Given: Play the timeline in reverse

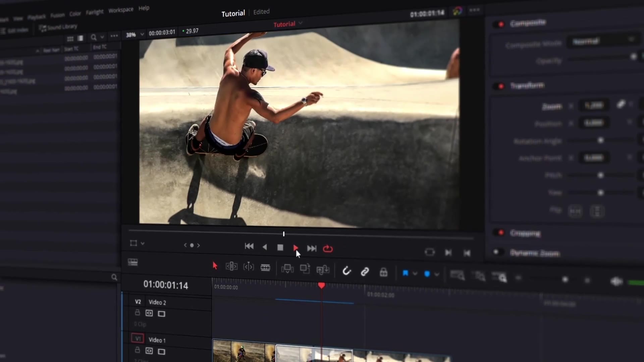Looking at the screenshot, I should 265,247.
